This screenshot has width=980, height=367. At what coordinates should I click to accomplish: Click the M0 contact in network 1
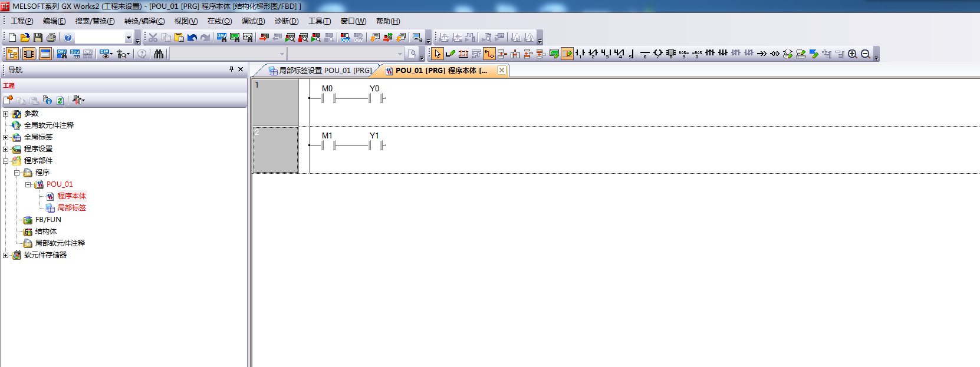[328, 98]
